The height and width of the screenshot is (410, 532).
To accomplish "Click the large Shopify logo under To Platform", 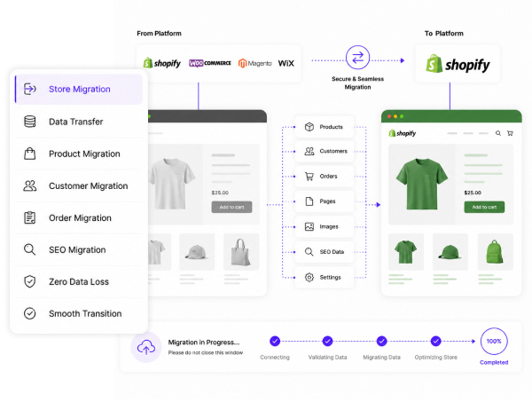I will 458,64.
